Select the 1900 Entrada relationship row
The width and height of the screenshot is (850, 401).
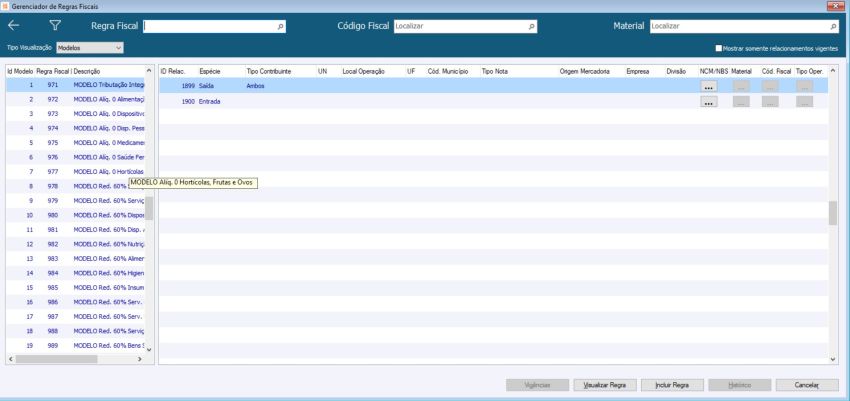click(x=493, y=101)
